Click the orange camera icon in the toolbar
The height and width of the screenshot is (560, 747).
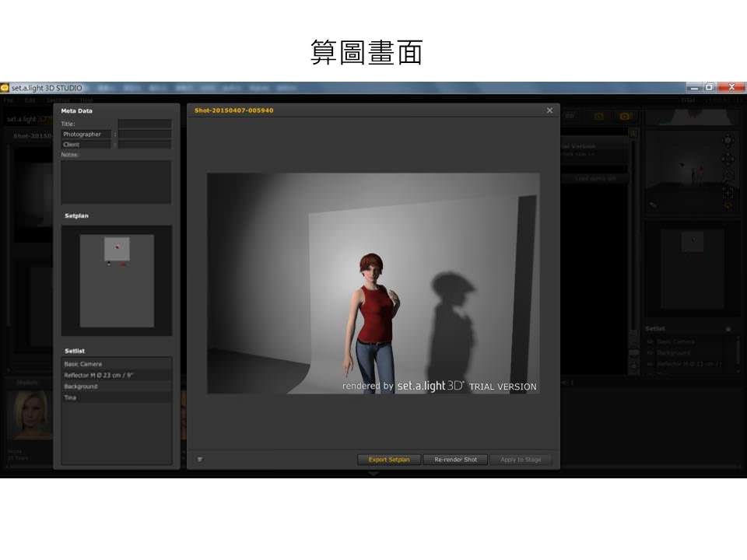point(624,116)
